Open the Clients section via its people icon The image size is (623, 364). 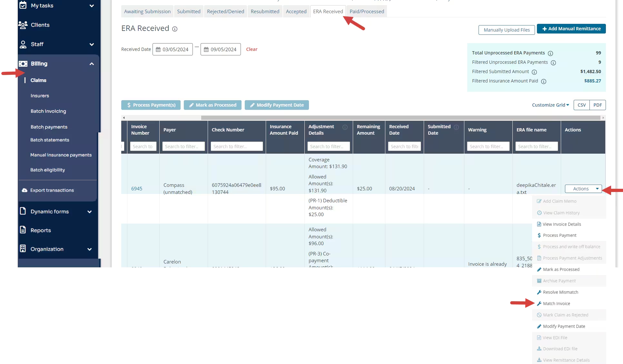(x=23, y=25)
